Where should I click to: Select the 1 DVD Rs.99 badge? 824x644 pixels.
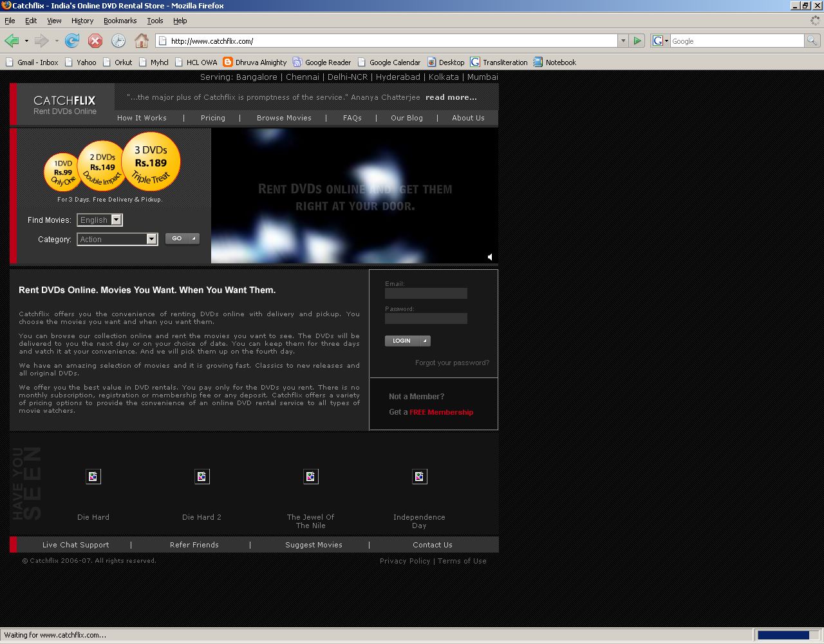[x=62, y=173]
